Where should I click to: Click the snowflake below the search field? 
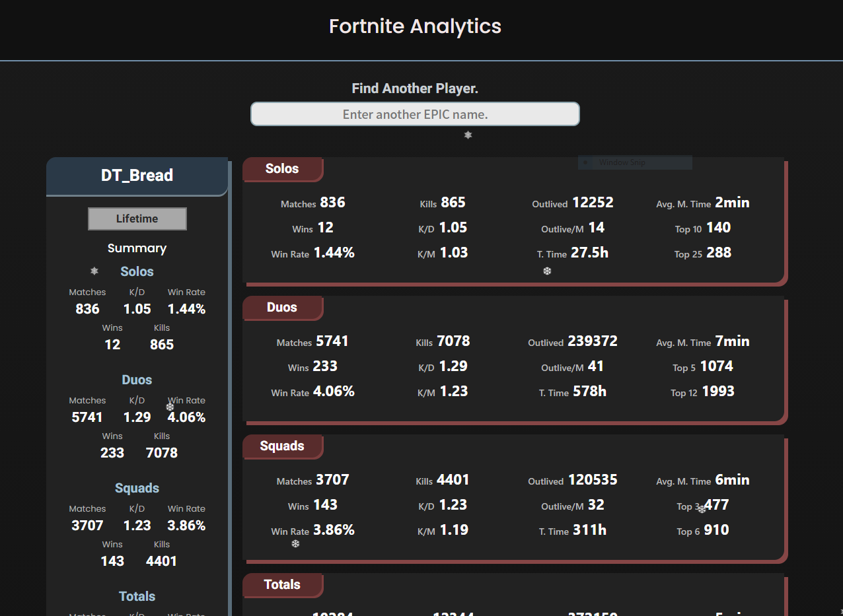coord(468,135)
